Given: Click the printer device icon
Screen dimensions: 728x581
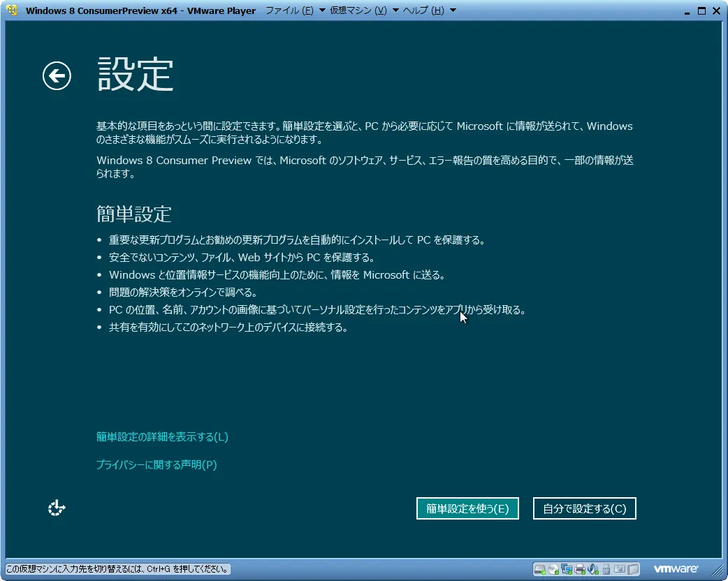Looking at the screenshot, I should click(580, 569).
